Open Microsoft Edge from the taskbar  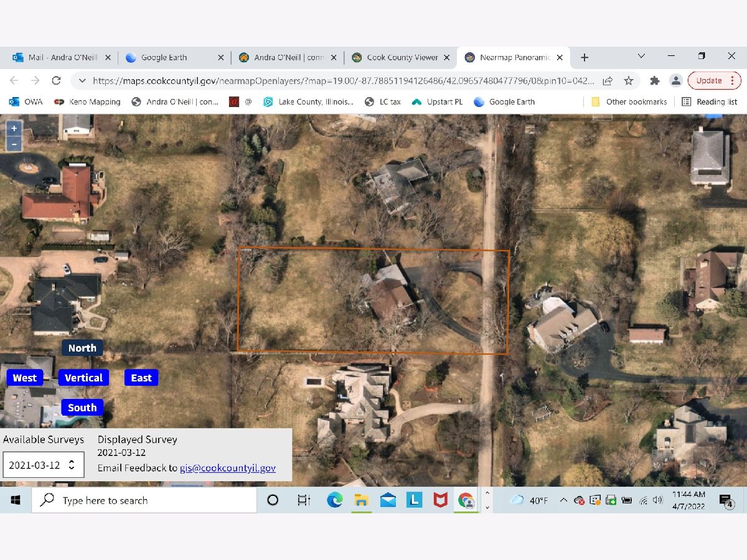(334, 500)
